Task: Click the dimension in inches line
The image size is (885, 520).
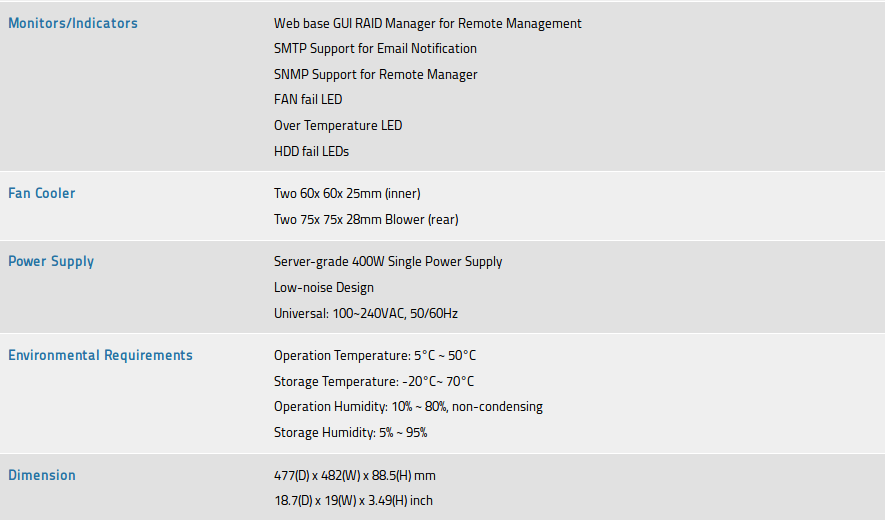Action: tap(353, 501)
